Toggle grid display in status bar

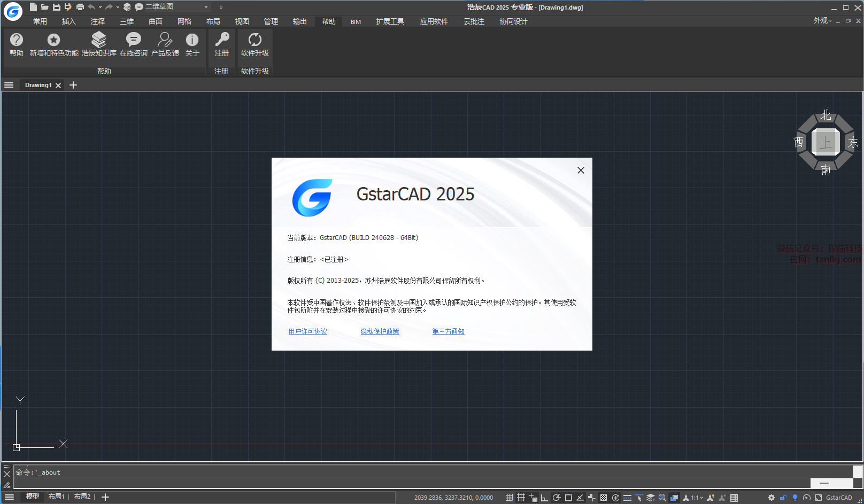click(521, 498)
